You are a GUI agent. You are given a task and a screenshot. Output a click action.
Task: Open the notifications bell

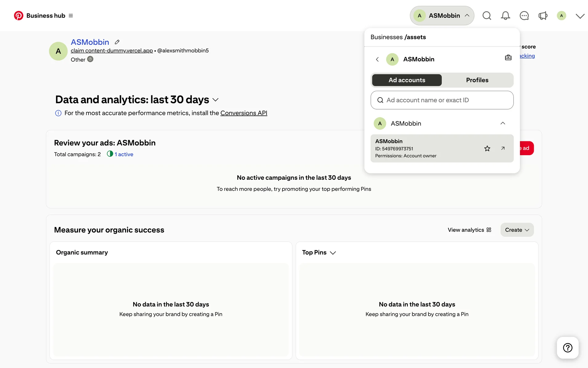coord(505,16)
